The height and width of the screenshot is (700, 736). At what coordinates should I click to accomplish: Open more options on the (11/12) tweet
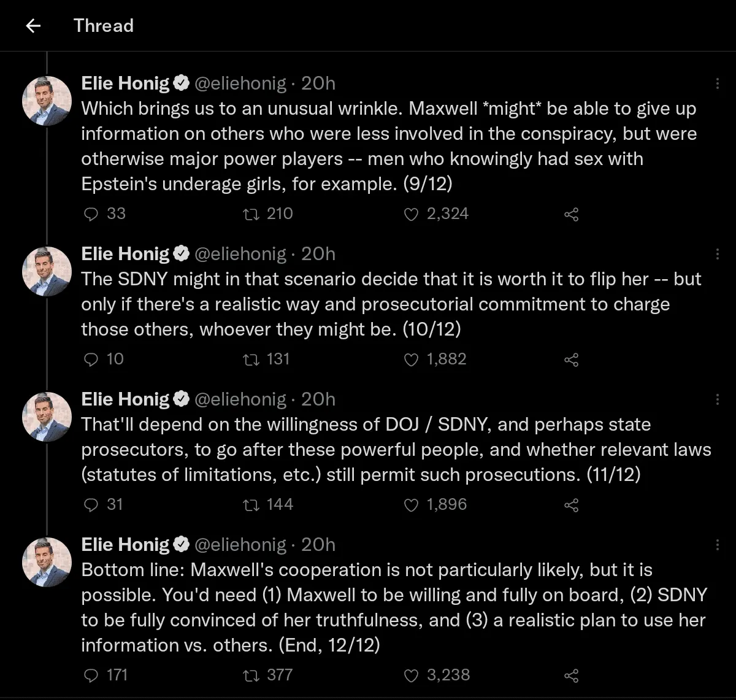717,399
